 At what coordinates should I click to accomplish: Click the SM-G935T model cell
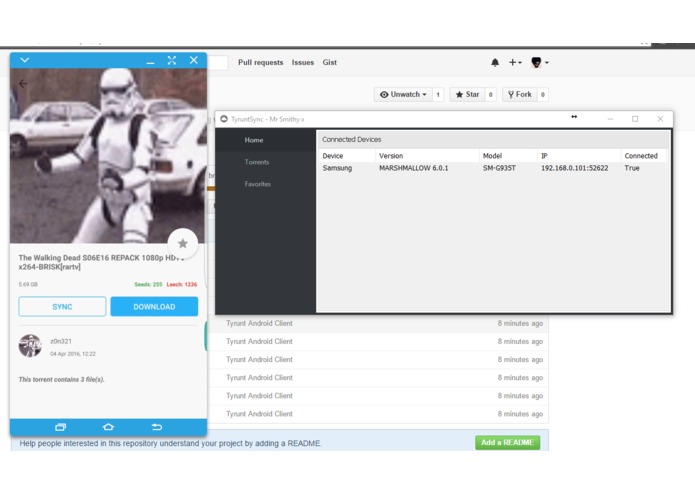click(499, 168)
